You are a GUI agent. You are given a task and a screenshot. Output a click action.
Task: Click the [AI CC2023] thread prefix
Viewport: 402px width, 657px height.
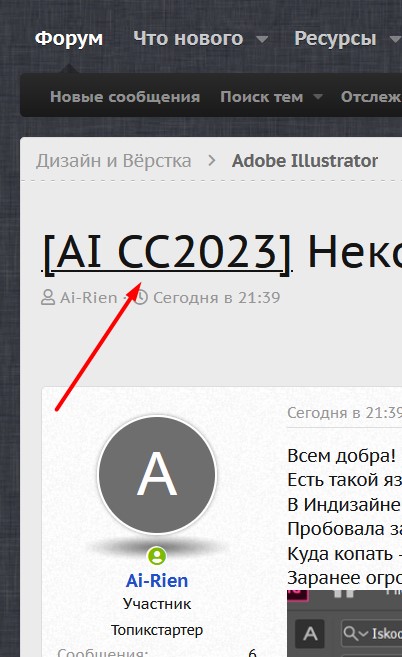(167, 252)
